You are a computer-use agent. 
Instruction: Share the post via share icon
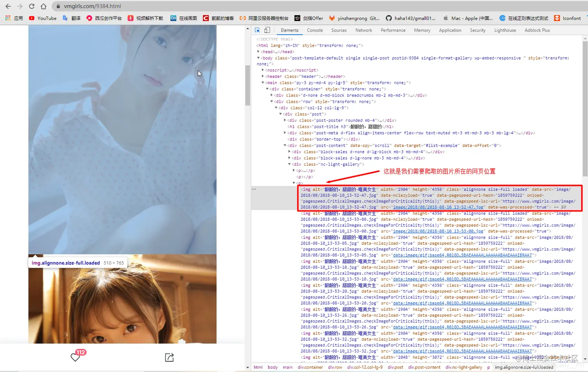click(169, 357)
